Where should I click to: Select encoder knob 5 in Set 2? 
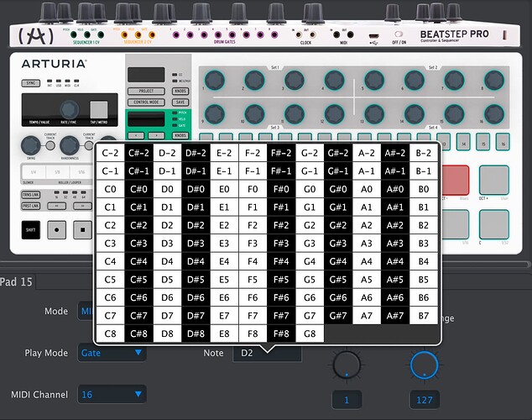pyautogui.click(x=374, y=81)
